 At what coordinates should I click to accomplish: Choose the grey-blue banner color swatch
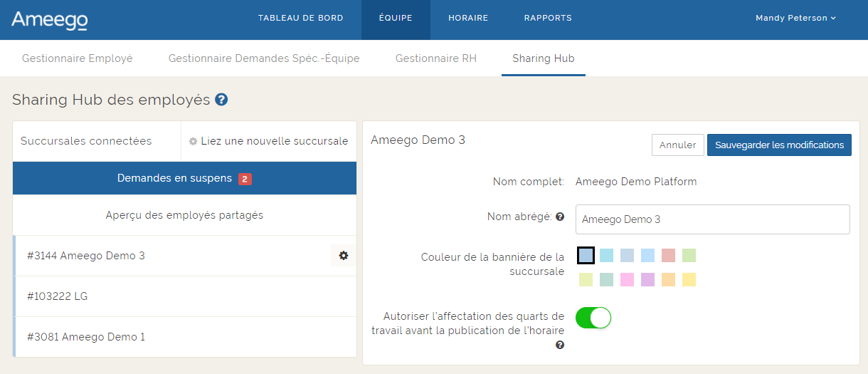click(x=627, y=255)
